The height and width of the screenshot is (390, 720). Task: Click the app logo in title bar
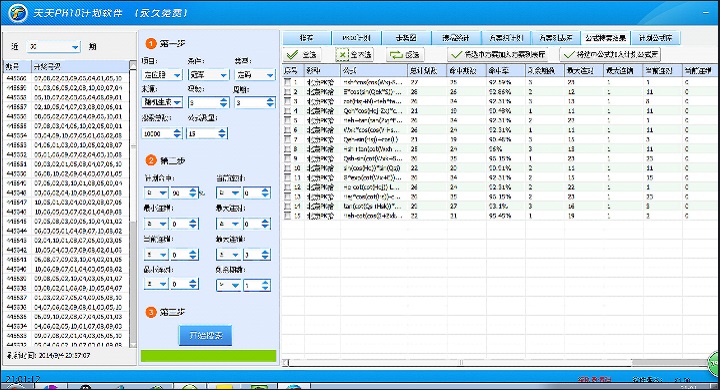[18, 12]
